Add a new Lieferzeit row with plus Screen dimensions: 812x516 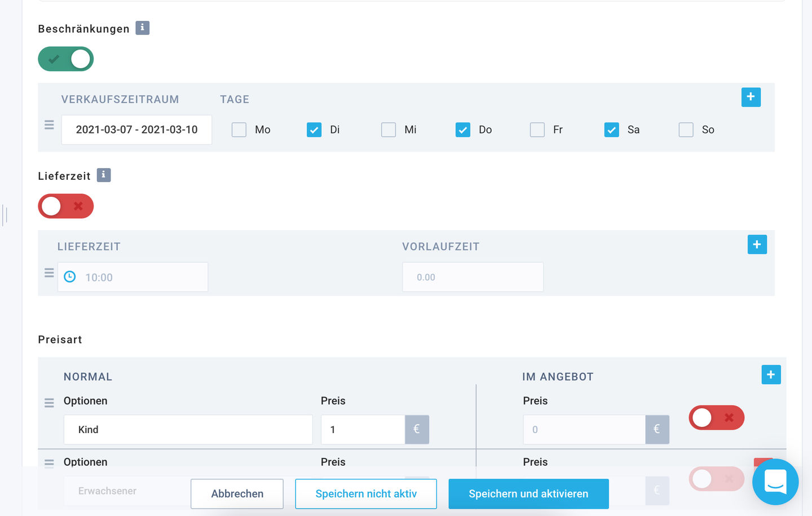click(757, 244)
